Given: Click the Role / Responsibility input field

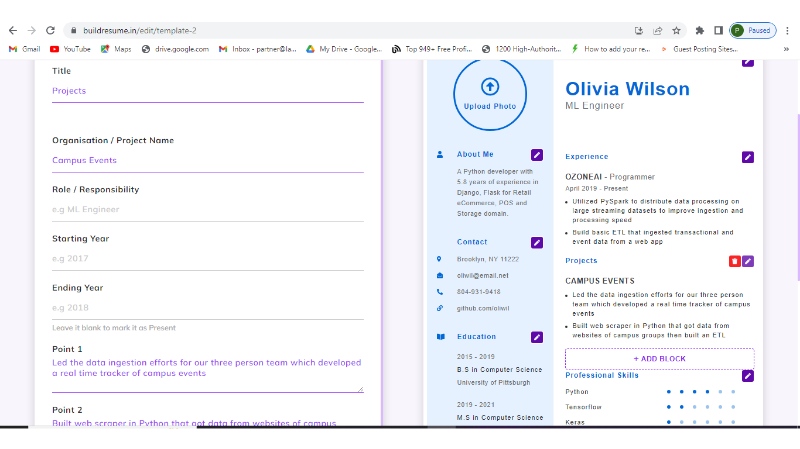Looking at the screenshot, I should [x=207, y=209].
